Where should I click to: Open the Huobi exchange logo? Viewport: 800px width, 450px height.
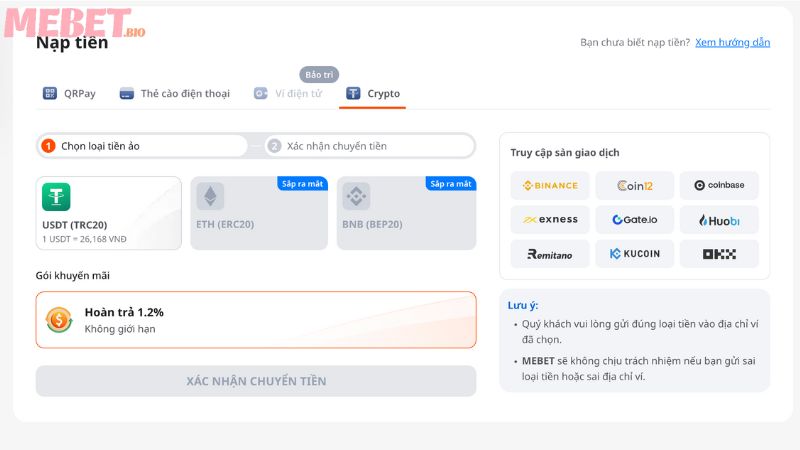coord(719,220)
